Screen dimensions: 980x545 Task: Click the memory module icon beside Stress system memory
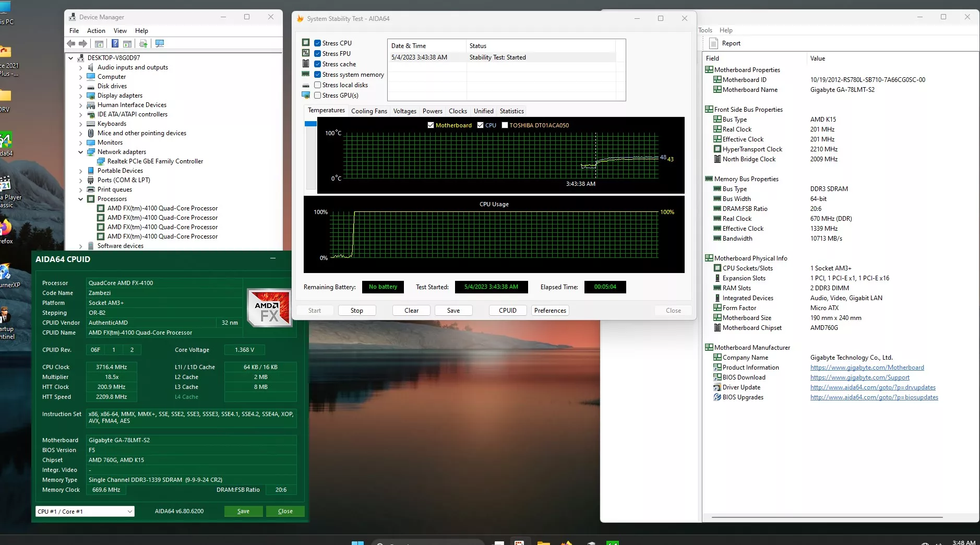coord(306,74)
